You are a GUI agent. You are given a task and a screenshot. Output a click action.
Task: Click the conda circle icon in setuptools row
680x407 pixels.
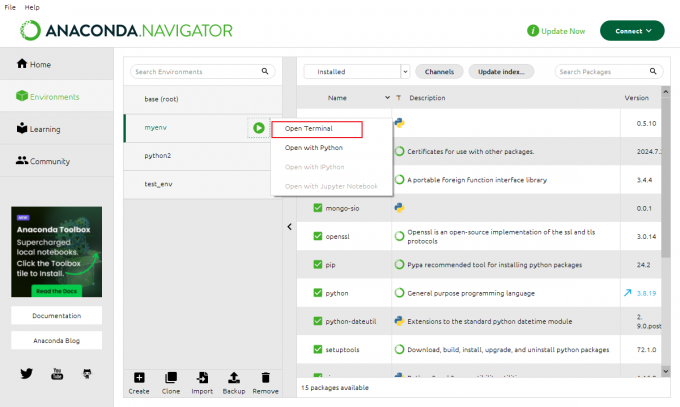point(399,349)
